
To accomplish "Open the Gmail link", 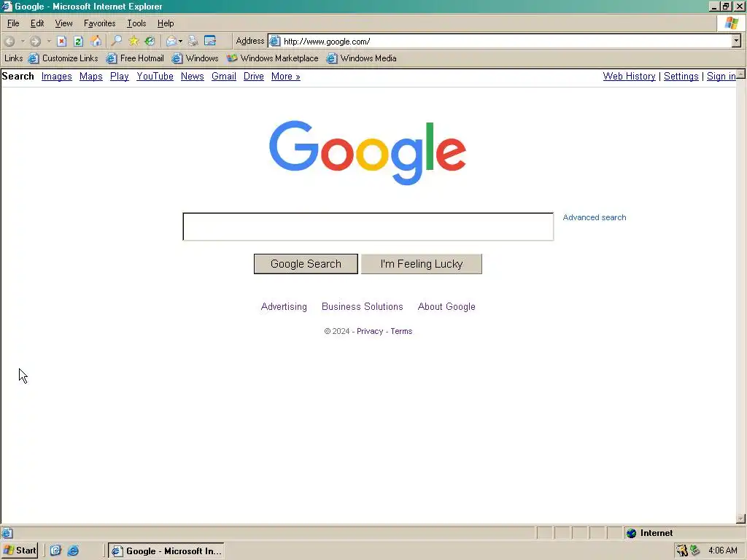I will (x=224, y=76).
